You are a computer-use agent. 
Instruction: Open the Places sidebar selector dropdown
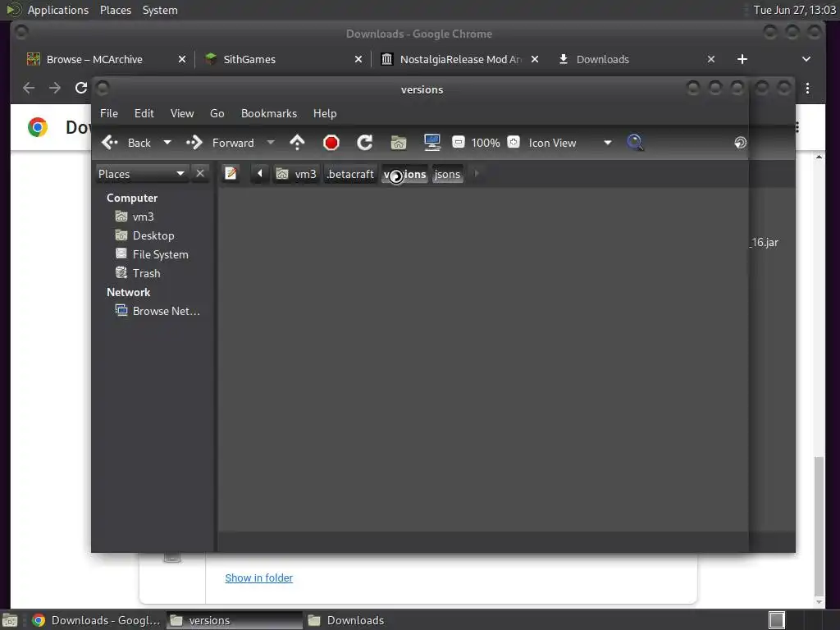tap(141, 174)
